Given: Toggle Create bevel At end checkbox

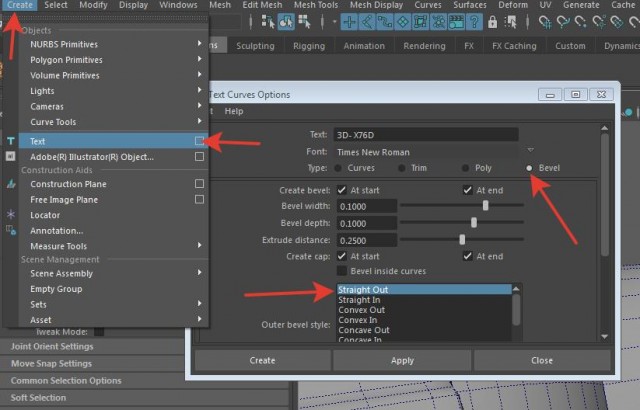Looking at the screenshot, I should pos(467,190).
